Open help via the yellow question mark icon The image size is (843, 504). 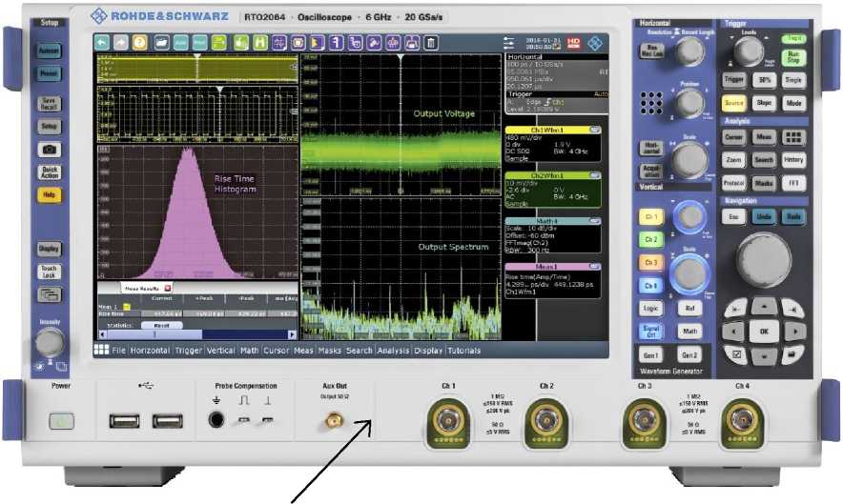[139, 43]
